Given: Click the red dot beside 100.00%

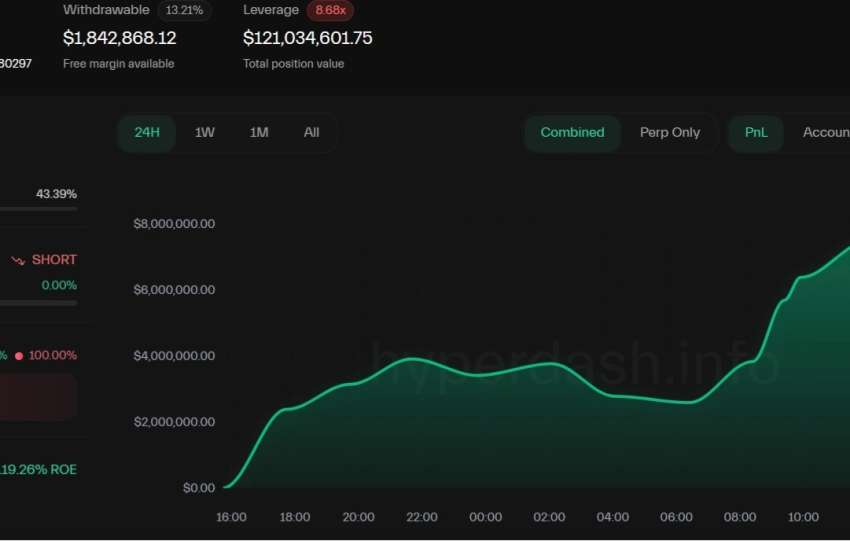Looking at the screenshot, I should (x=19, y=355).
